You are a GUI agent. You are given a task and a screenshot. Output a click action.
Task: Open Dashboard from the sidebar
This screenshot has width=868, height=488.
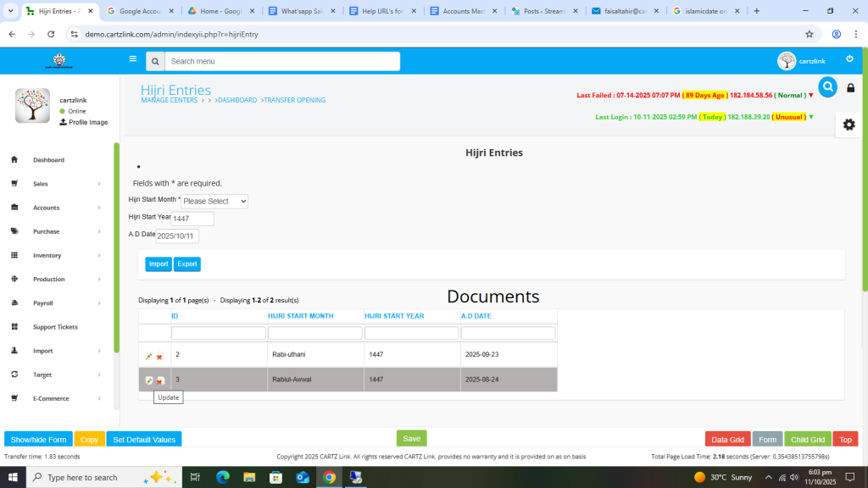(48, 160)
